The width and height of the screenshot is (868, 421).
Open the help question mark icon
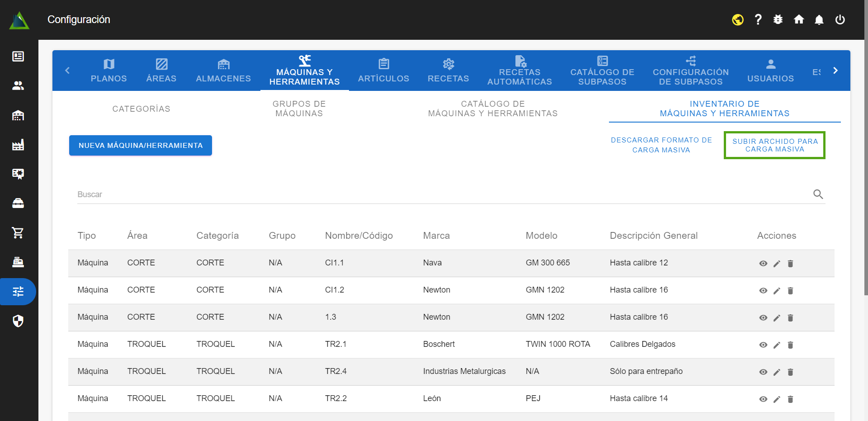point(758,19)
